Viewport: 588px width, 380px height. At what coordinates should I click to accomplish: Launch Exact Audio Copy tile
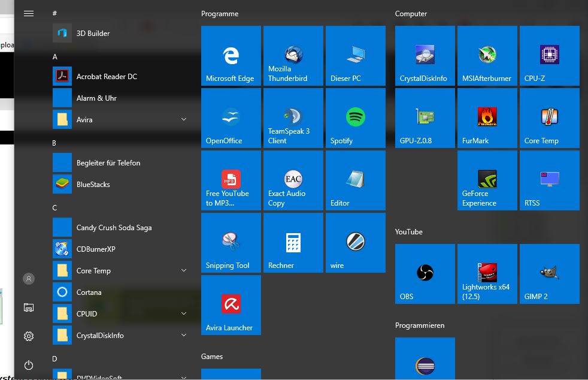[293, 180]
